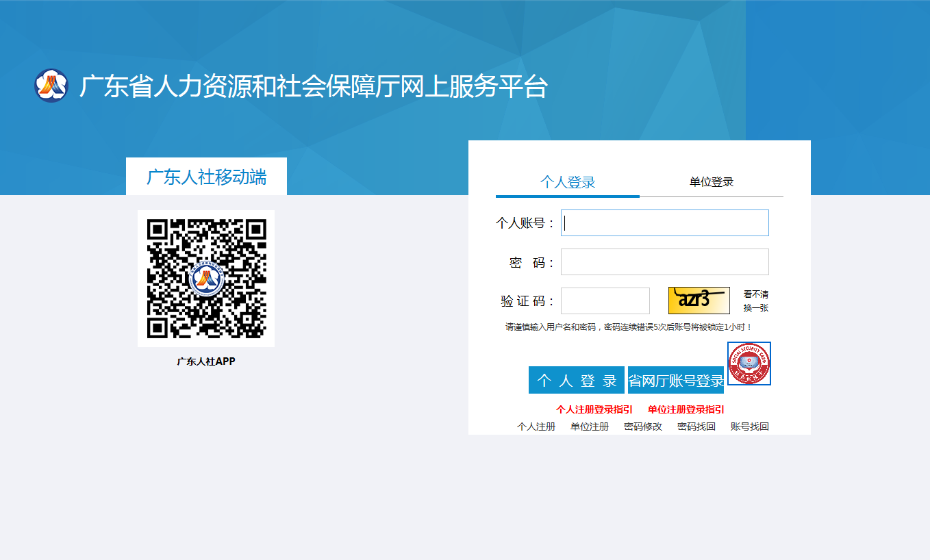This screenshot has height=560, width=930.
Task: Click the 广东人社APP QR code
Action: pyautogui.click(x=206, y=279)
